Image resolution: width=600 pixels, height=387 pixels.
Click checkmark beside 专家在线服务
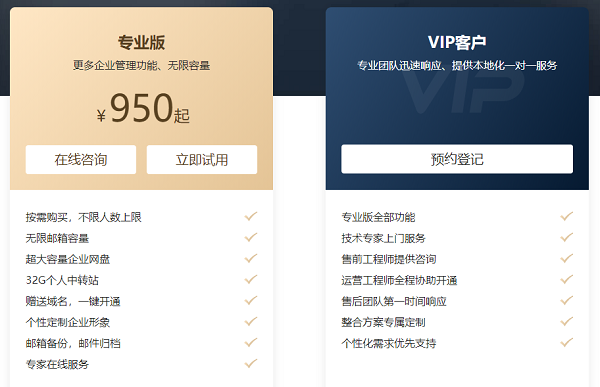point(251,364)
